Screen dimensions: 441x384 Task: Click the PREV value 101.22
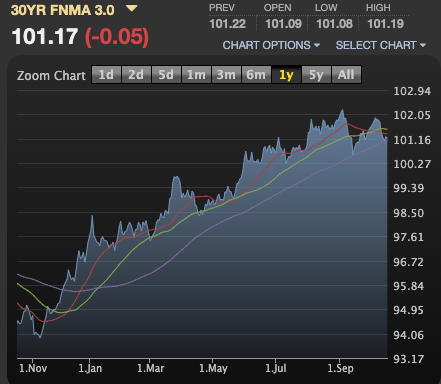tap(228, 24)
